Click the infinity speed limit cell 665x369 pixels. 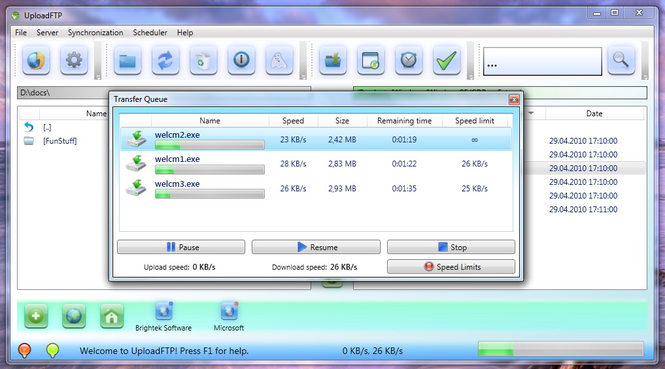click(x=475, y=140)
